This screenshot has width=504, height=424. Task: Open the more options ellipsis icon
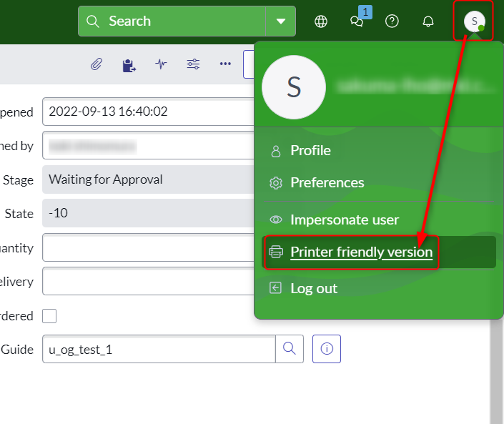pyautogui.click(x=225, y=64)
